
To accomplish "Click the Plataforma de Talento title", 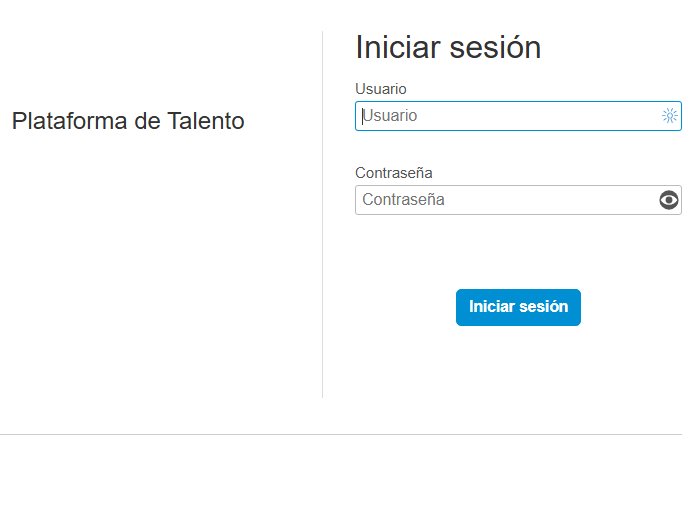I will coord(128,121).
